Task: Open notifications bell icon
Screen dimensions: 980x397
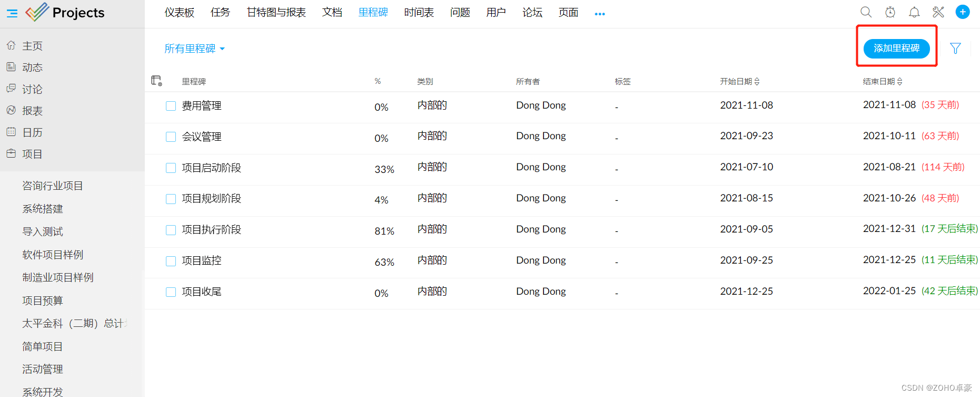Action: 914,12
